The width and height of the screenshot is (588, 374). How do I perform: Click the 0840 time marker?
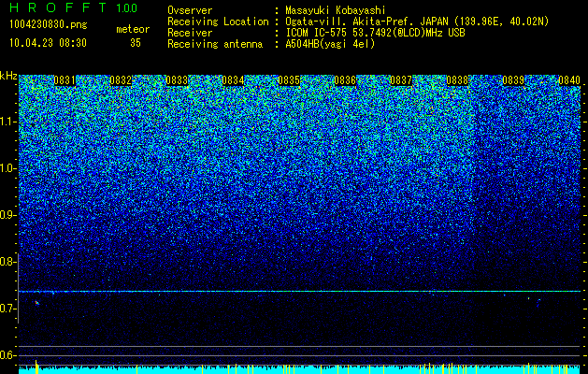(x=569, y=80)
